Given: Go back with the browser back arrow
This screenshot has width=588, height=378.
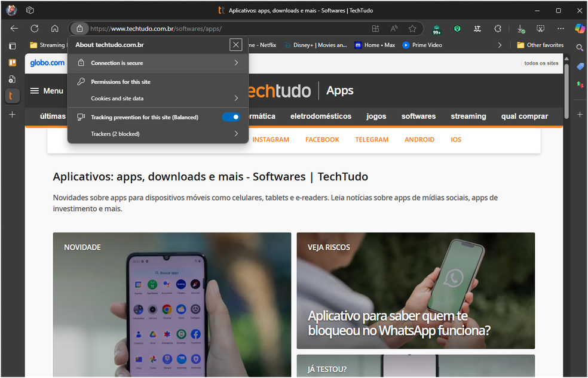Looking at the screenshot, I should (x=14, y=29).
